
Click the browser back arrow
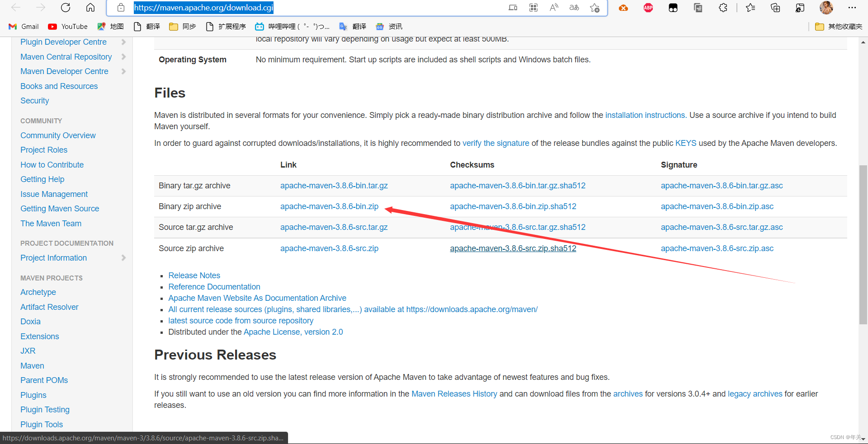point(16,8)
